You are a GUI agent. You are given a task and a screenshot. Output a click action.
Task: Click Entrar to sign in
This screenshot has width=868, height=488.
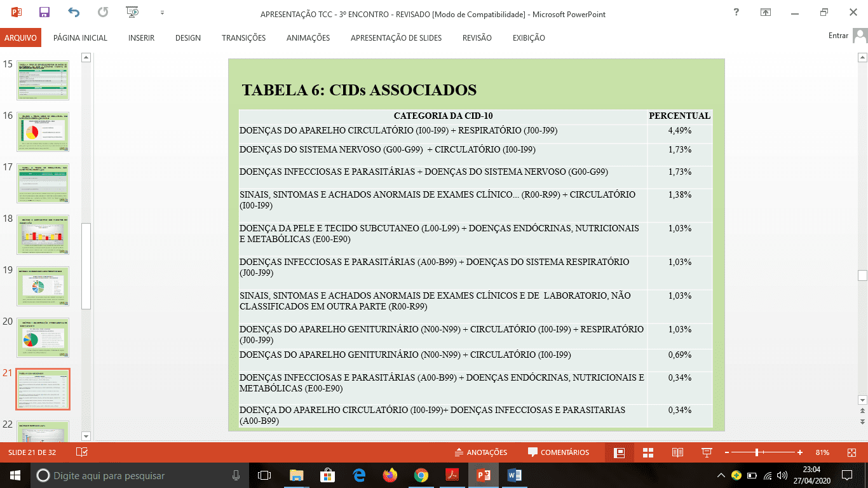click(838, 36)
